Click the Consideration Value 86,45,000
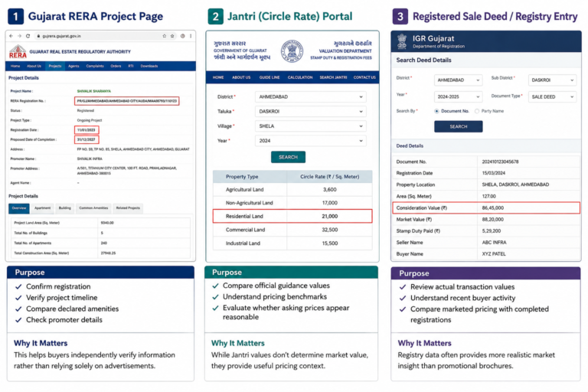This screenshot has width=588, height=392. [x=493, y=207]
